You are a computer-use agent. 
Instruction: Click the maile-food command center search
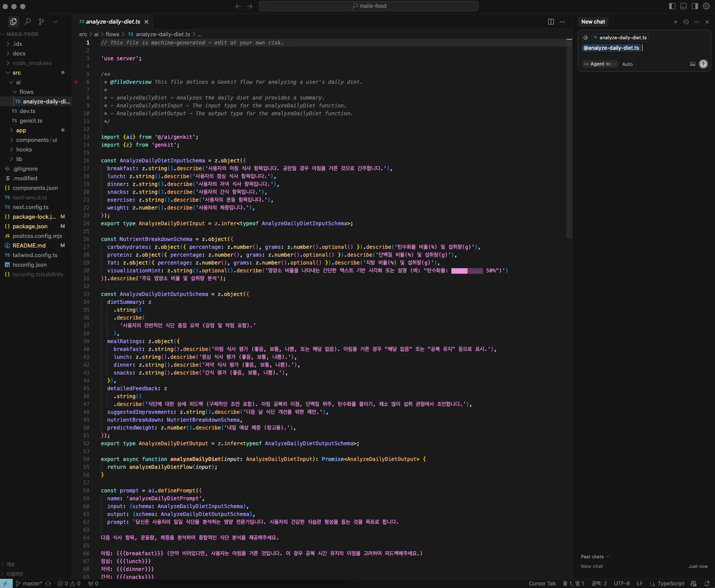[x=369, y=6]
